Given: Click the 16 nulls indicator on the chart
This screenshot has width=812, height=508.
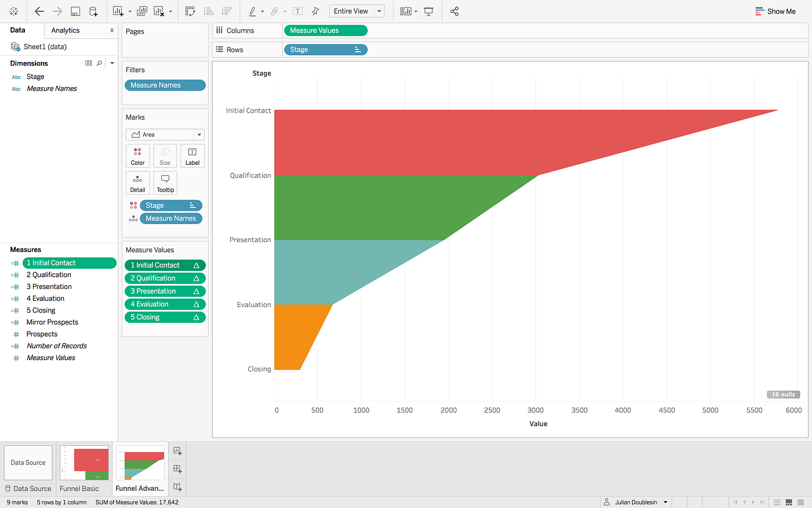Looking at the screenshot, I should click(783, 394).
